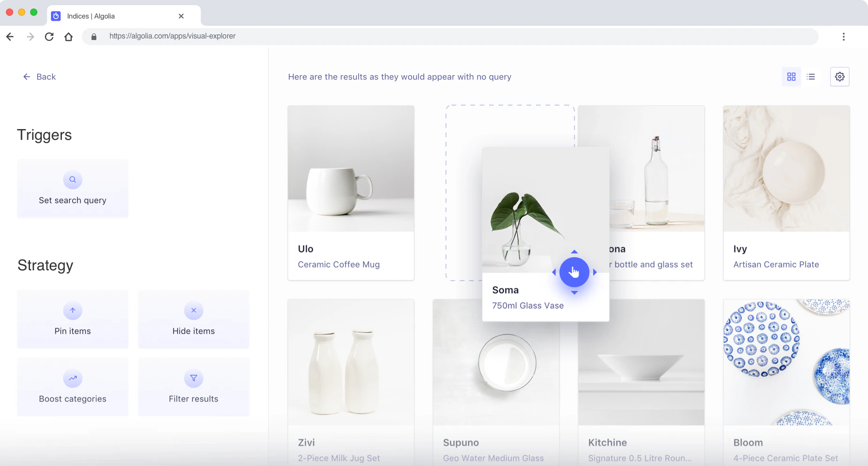The width and height of the screenshot is (868, 466).
Task: Click the Bloom product name
Action: coord(748,443)
